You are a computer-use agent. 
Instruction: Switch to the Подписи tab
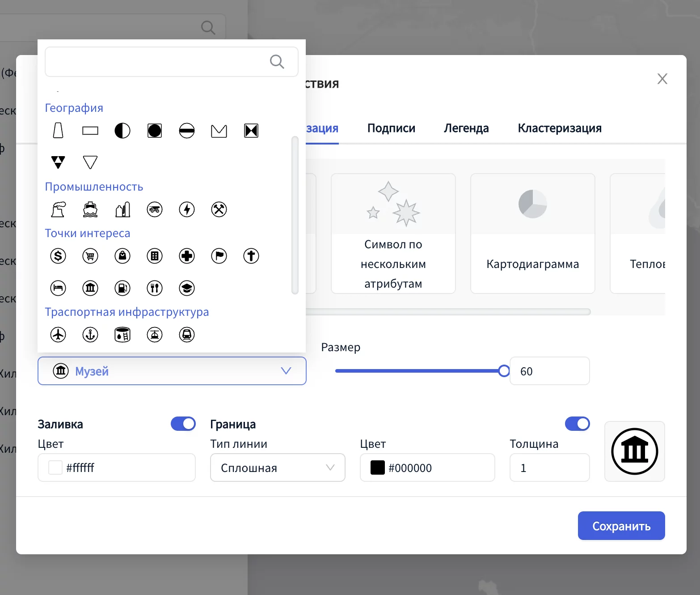(391, 128)
